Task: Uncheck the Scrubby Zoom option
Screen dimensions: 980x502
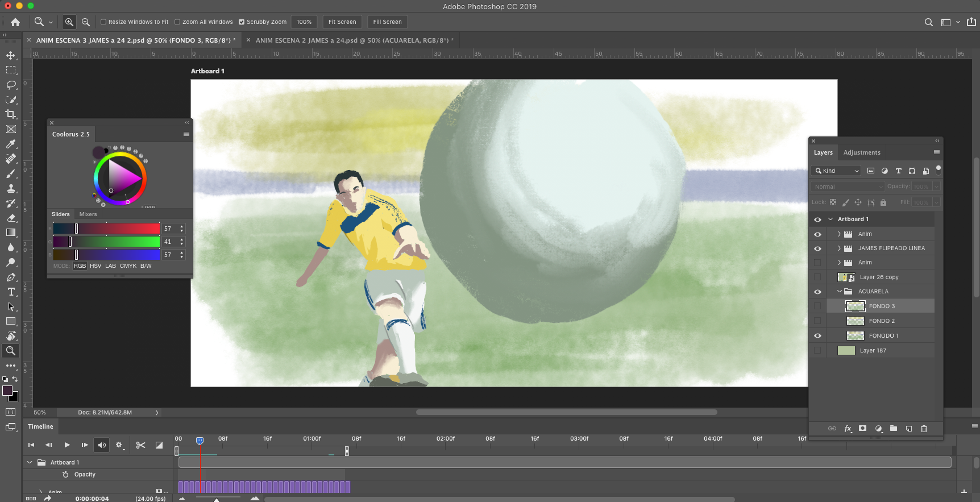Action: 242,22
